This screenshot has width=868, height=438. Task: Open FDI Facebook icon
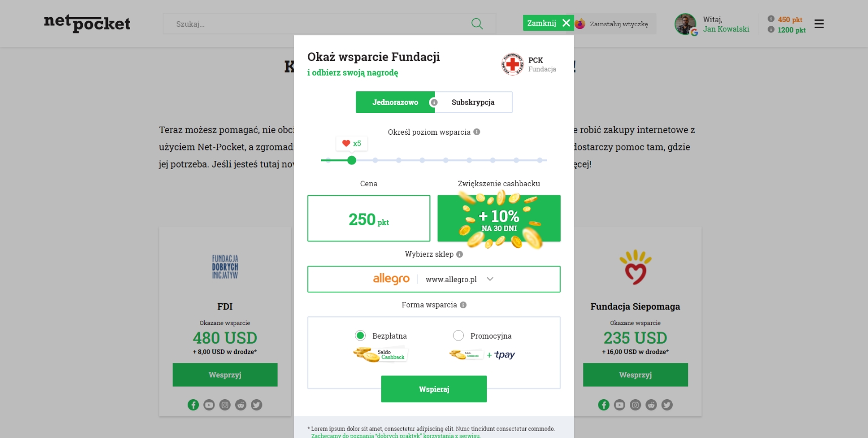click(x=193, y=405)
